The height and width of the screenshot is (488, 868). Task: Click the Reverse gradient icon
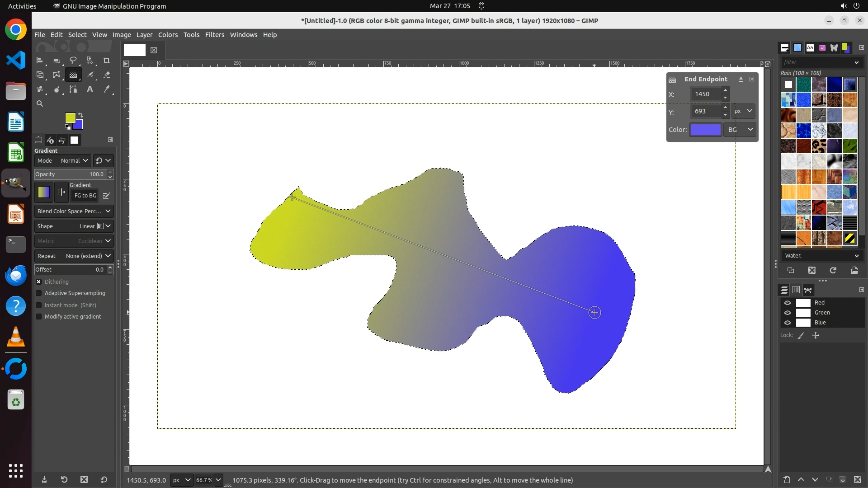pos(61,192)
